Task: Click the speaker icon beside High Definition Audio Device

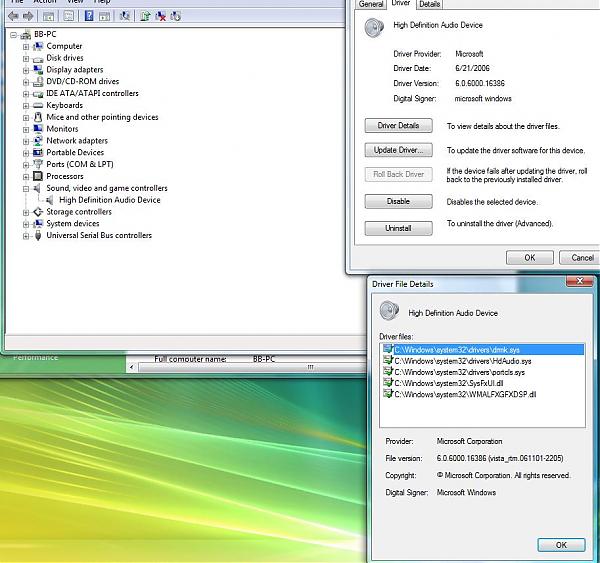Action: 50,200
